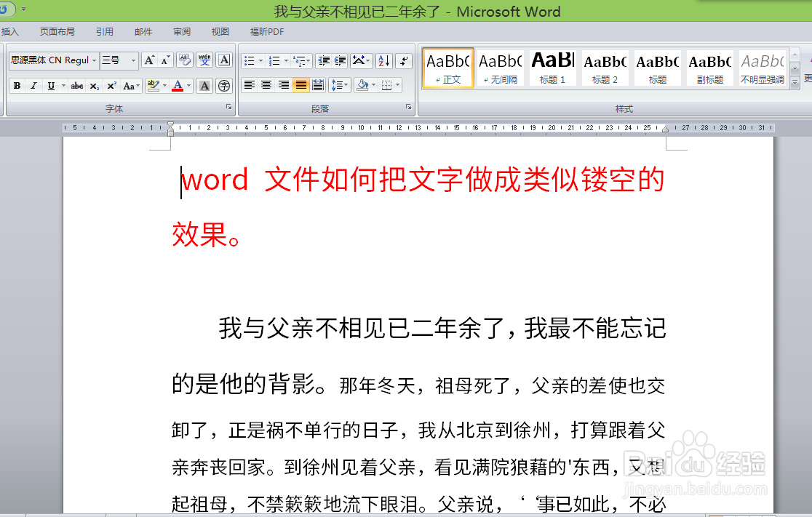812x517 pixels.
Task: Apply red font color (A with red bar)
Action: click(x=178, y=86)
